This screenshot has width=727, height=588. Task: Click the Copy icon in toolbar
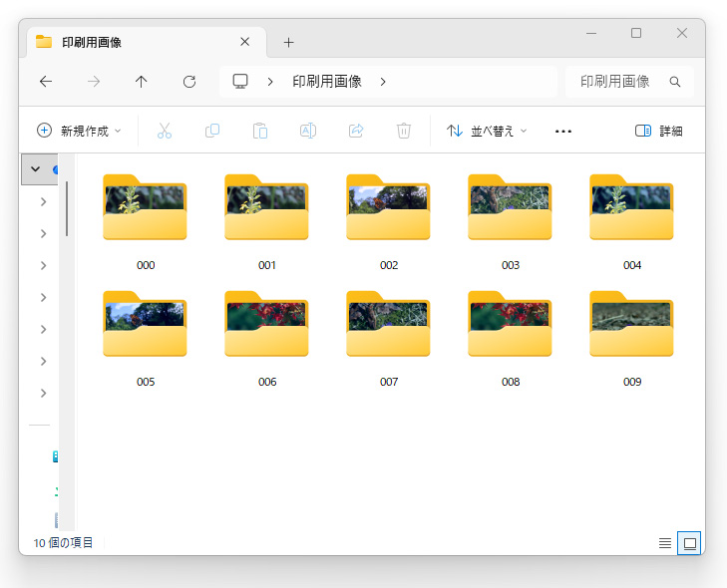(212, 131)
